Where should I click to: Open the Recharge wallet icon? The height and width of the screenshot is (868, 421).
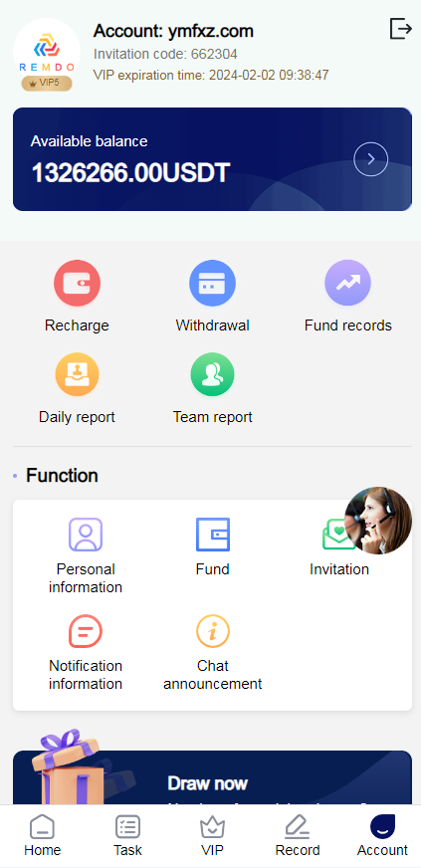point(77,283)
